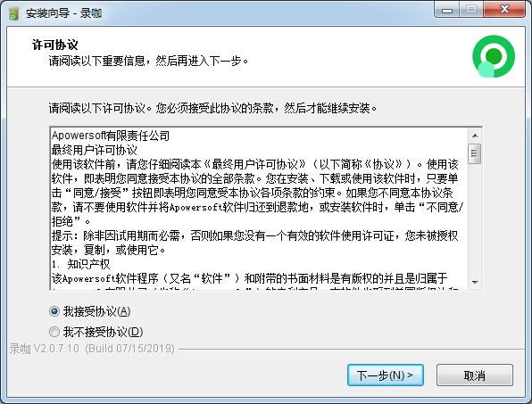
Task: Click the 最终用户许可协议 line in license box
Action: click(95, 150)
